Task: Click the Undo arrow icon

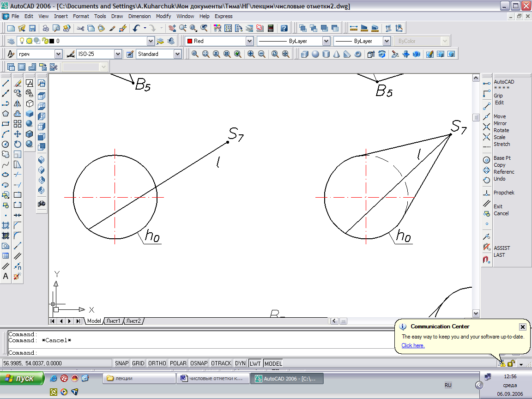Action: pyautogui.click(x=136, y=28)
